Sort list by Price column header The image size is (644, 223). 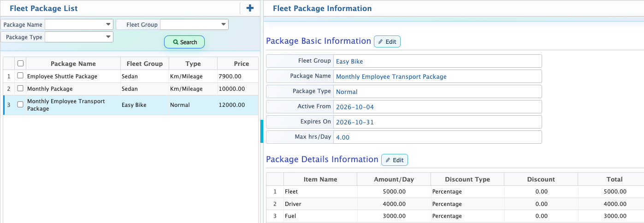pyautogui.click(x=238, y=64)
